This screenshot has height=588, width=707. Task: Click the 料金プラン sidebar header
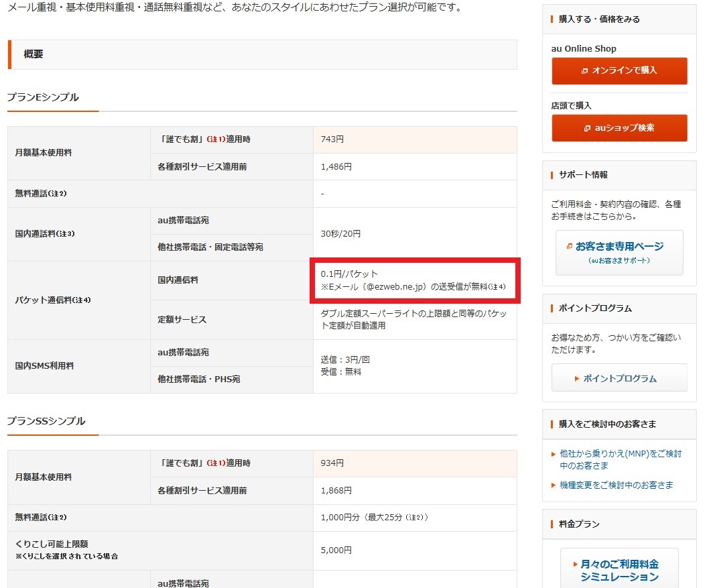[579, 524]
